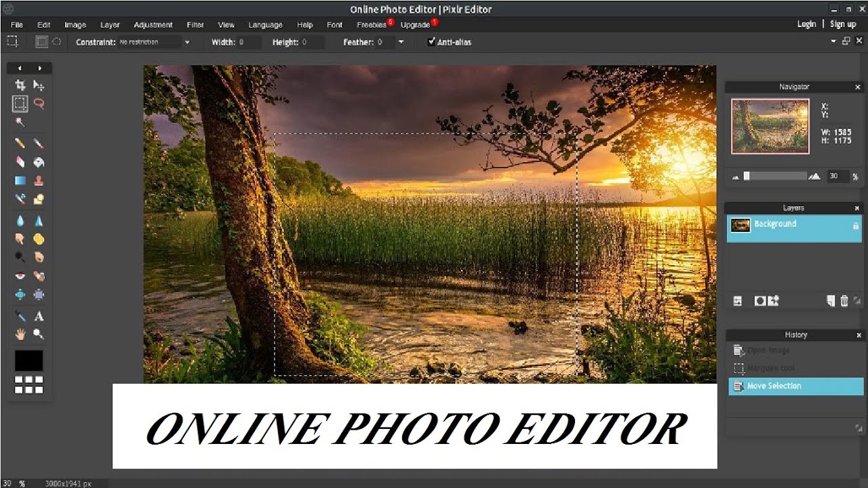Viewport: 868px width, 488px height.
Task: Open the Language menu
Action: tap(265, 24)
